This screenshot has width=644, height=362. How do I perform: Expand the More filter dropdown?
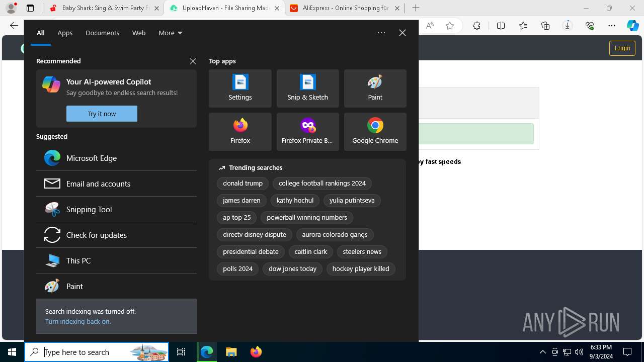coord(171,33)
